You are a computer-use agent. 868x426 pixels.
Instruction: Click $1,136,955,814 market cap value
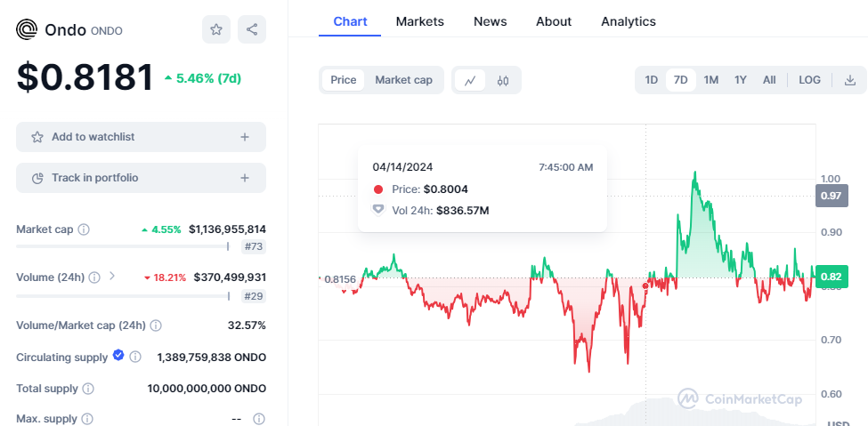227,229
